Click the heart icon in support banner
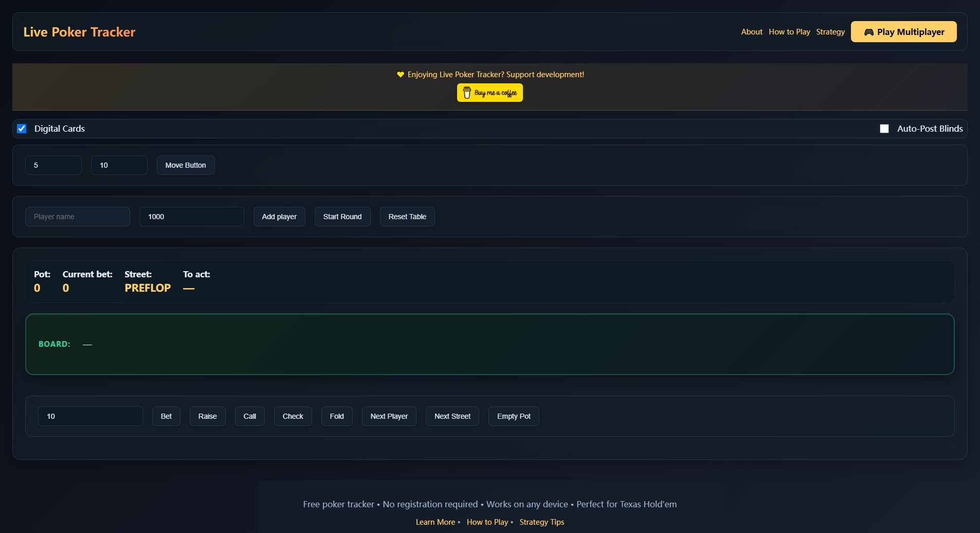This screenshot has height=533, width=980. 401,74
